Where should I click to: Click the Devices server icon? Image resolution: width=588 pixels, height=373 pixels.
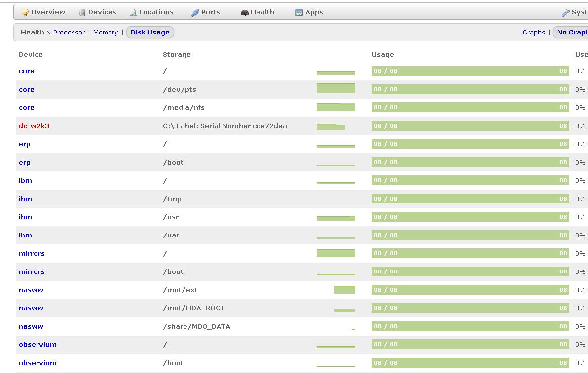82,13
